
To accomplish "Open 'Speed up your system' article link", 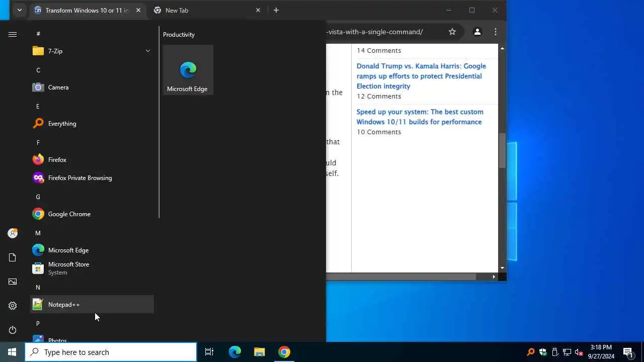I will pos(420,117).
